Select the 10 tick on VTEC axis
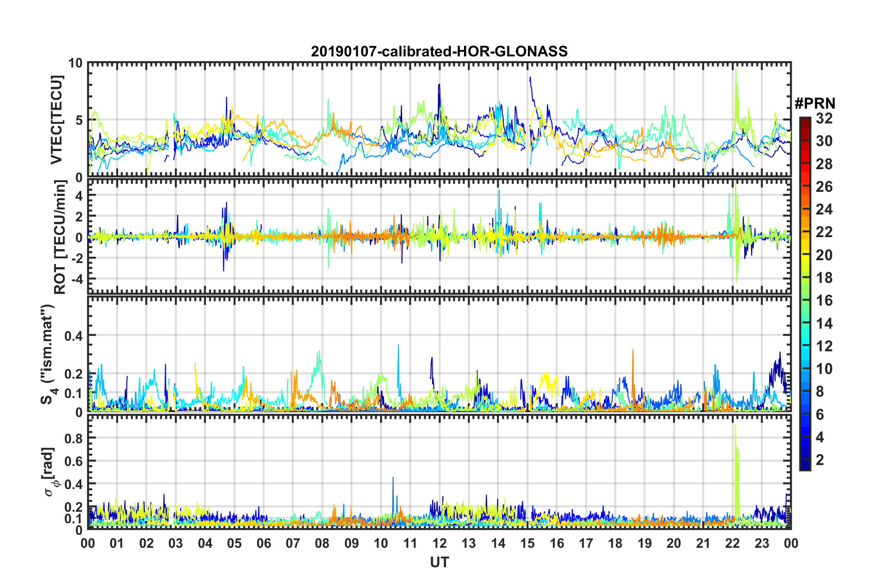 coord(75,63)
